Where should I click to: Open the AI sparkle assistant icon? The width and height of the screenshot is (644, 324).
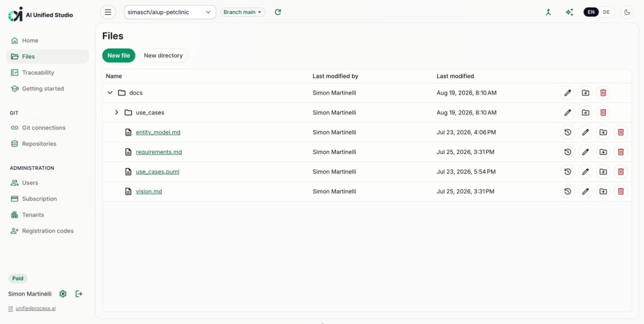[569, 12]
